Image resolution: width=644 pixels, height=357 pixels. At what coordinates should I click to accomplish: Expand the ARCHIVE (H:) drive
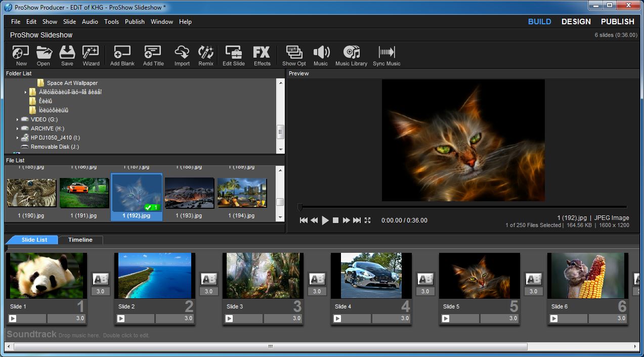point(17,128)
